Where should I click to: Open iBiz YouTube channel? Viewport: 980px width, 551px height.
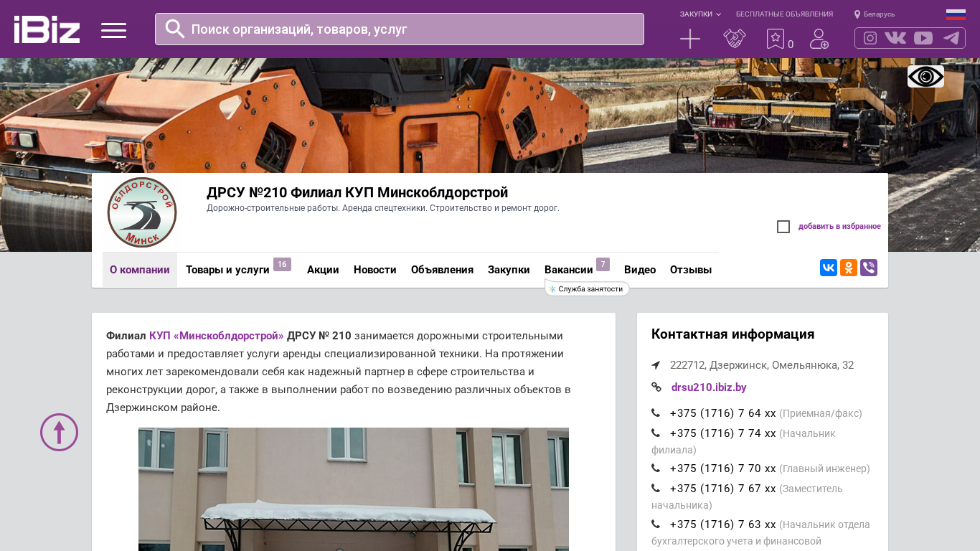point(923,38)
